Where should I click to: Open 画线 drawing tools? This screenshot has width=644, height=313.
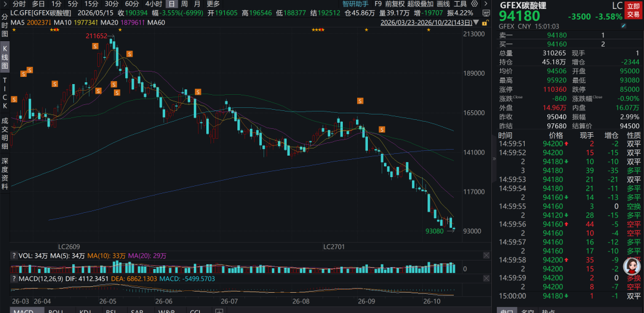[444, 4]
